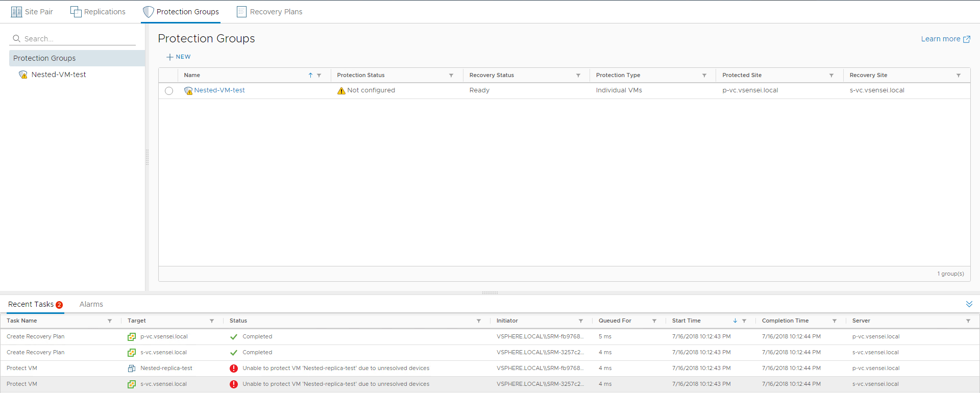Click the Not configured warning icon
980x393 pixels.
pos(341,91)
